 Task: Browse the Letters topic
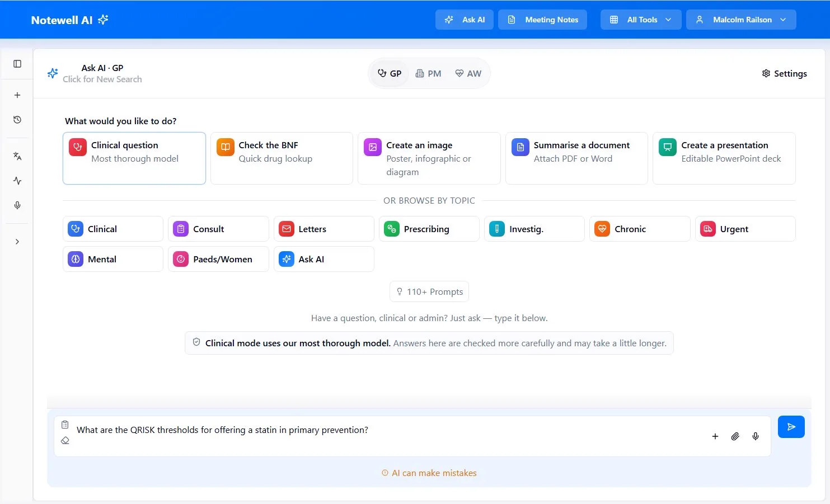point(324,229)
